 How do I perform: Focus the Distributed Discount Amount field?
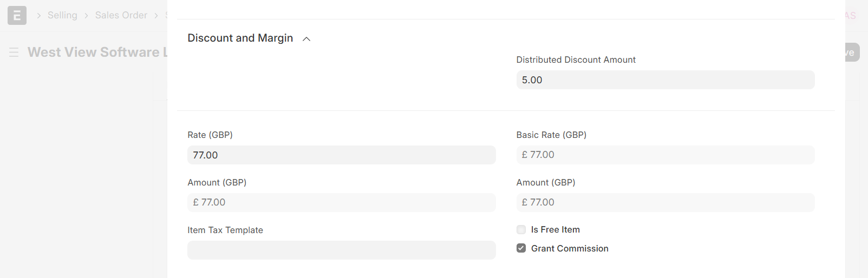tap(665, 80)
